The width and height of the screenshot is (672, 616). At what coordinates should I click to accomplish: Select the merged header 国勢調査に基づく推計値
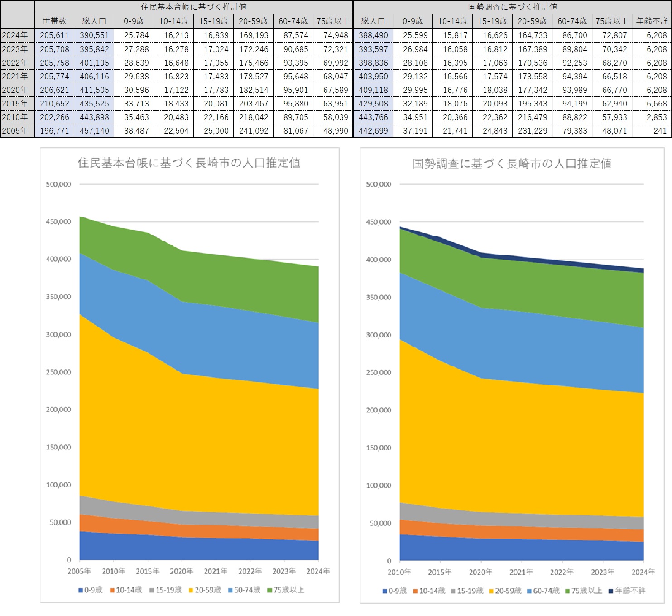point(512,7)
